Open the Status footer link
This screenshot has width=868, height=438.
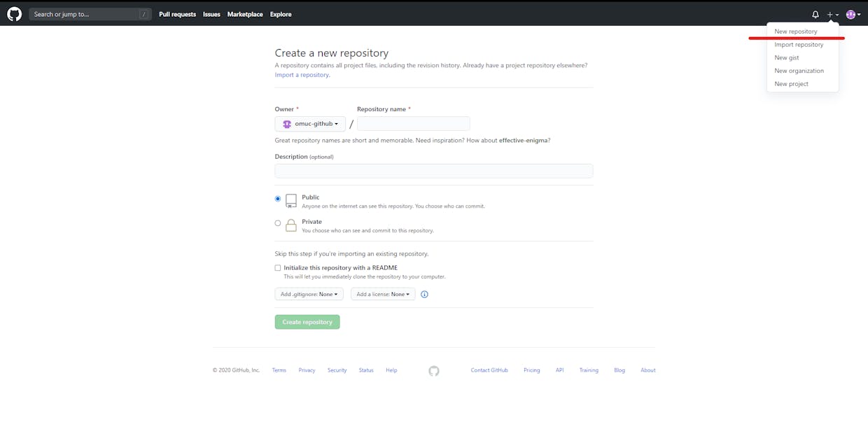366,371
